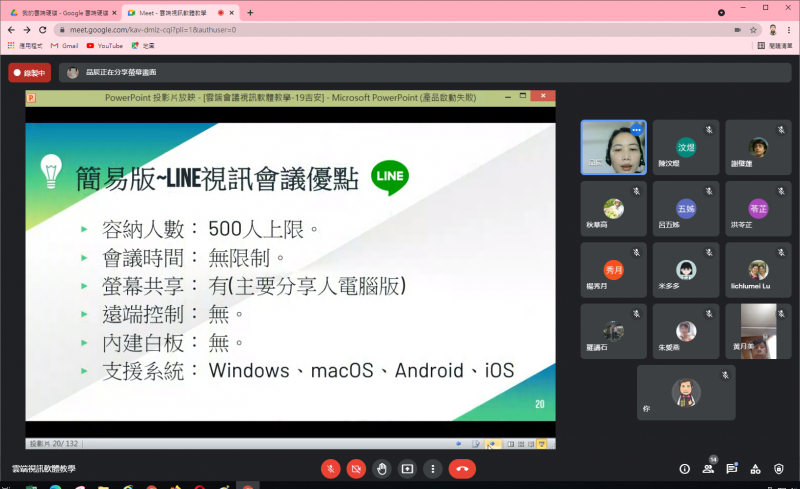Open Chrome three-dot menu
800x489 pixels.
point(789,30)
